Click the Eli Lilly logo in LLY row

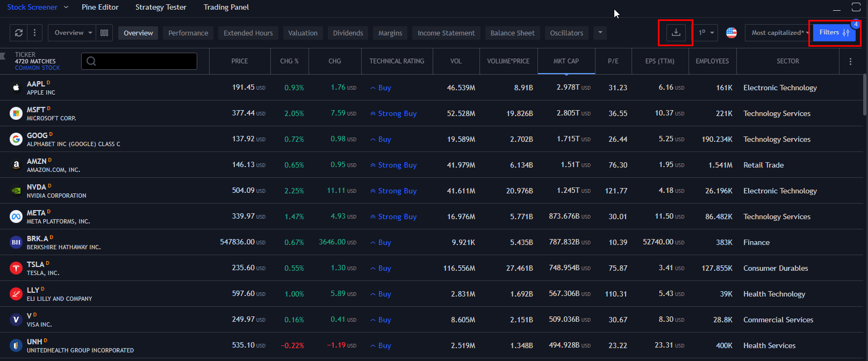pyautogui.click(x=16, y=294)
